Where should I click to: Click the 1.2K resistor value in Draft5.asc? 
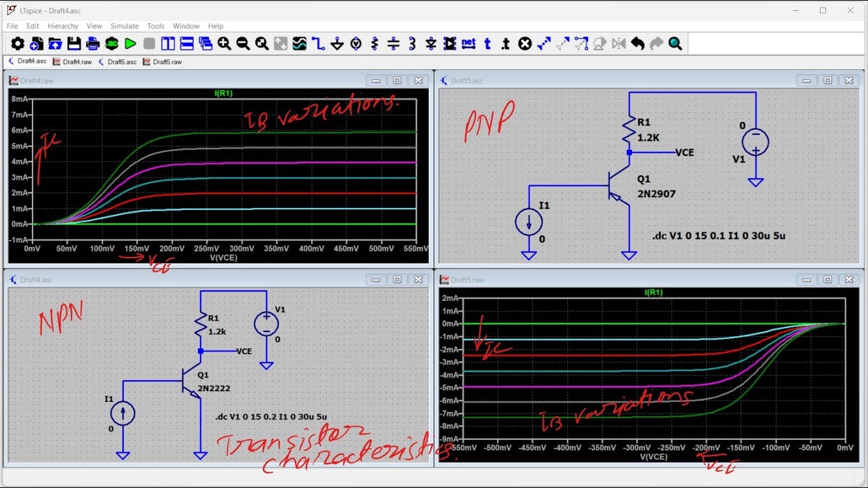[x=648, y=137]
